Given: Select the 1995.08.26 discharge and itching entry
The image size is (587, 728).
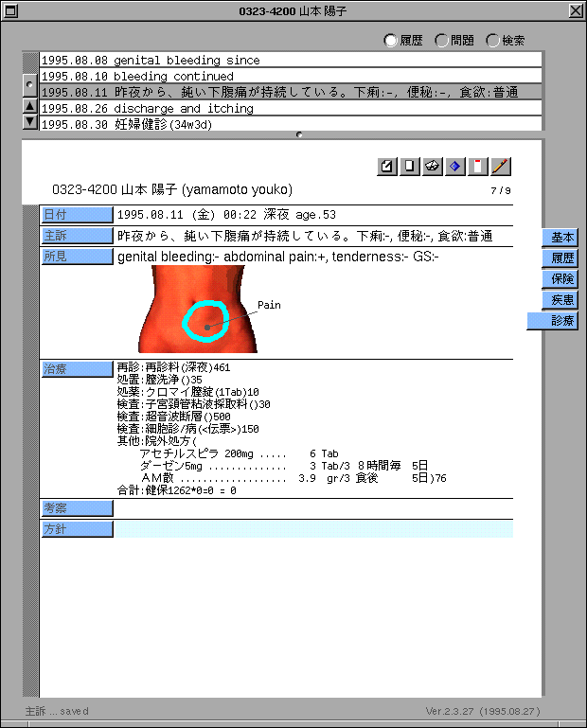Looking at the screenshot, I should pyautogui.click(x=290, y=109).
